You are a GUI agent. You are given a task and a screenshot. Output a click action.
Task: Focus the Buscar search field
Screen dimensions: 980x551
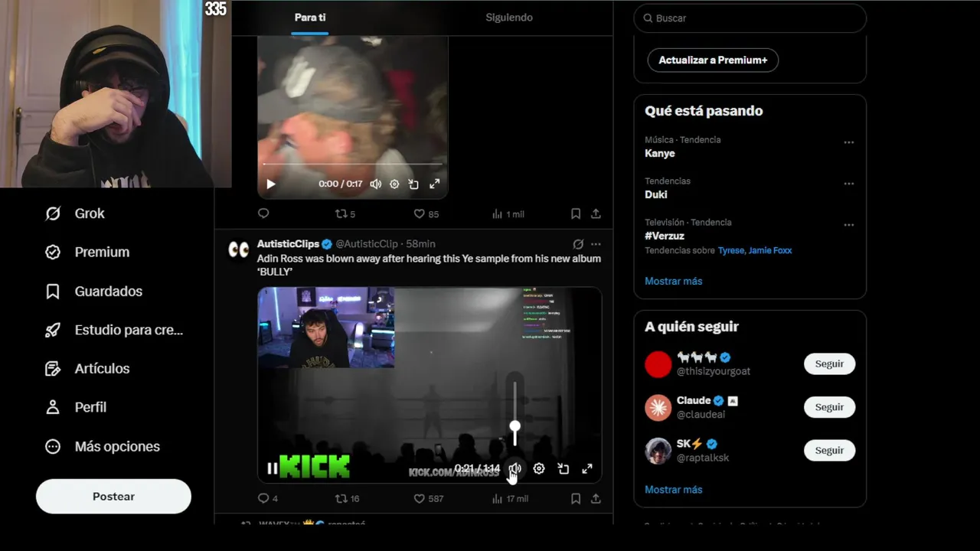coord(750,18)
